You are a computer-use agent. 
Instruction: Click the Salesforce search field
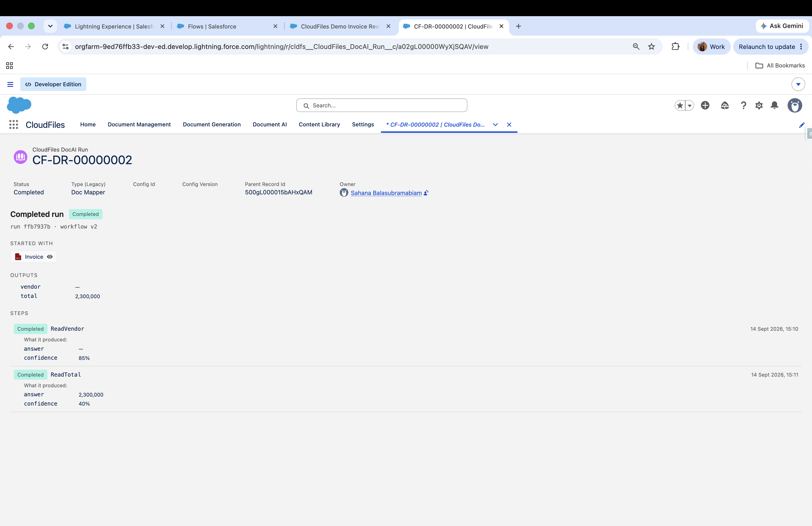pyautogui.click(x=382, y=105)
